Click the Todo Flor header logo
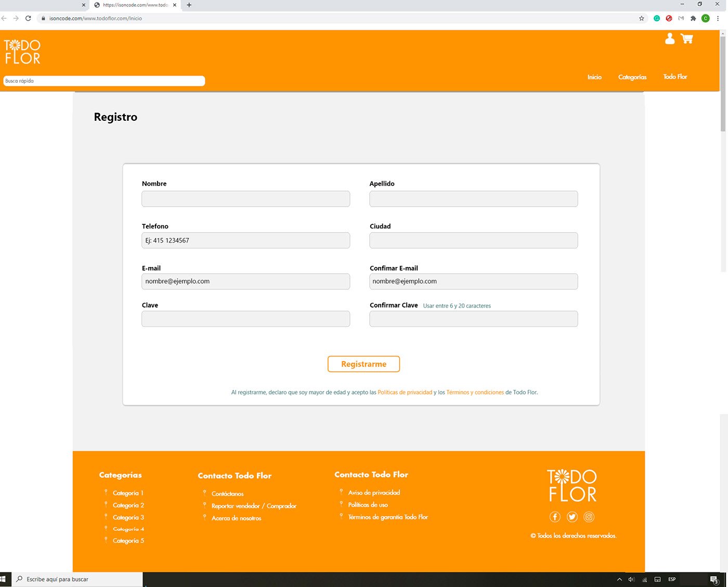The height and width of the screenshot is (587, 728). click(x=22, y=52)
